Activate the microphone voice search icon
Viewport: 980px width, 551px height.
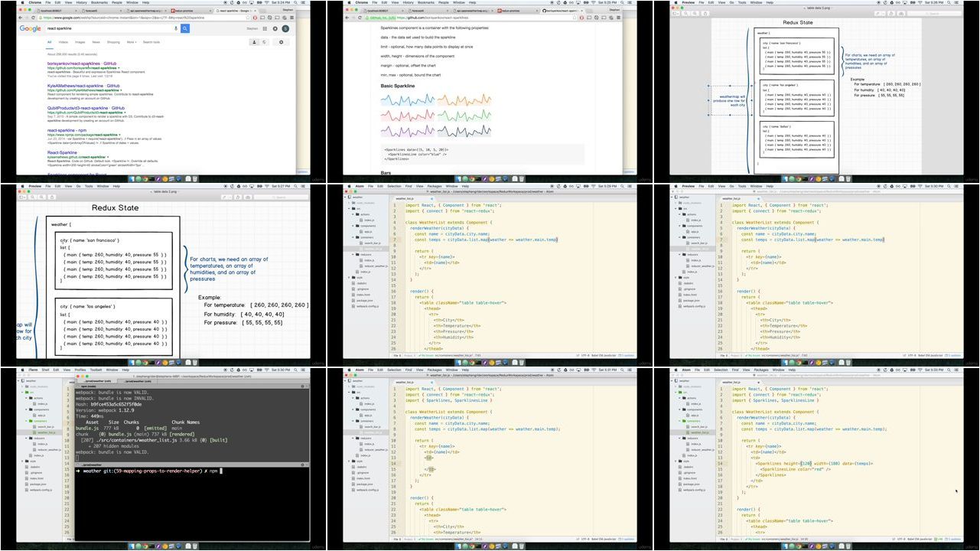pyautogui.click(x=176, y=28)
